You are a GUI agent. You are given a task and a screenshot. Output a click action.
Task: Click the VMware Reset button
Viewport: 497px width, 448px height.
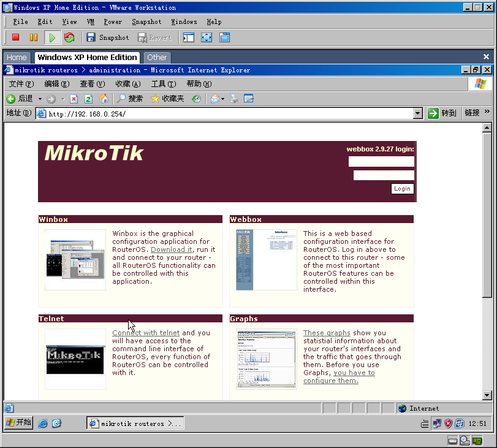tap(69, 37)
